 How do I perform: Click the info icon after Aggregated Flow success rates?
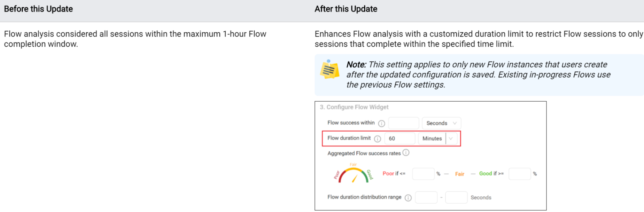pos(406,152)
